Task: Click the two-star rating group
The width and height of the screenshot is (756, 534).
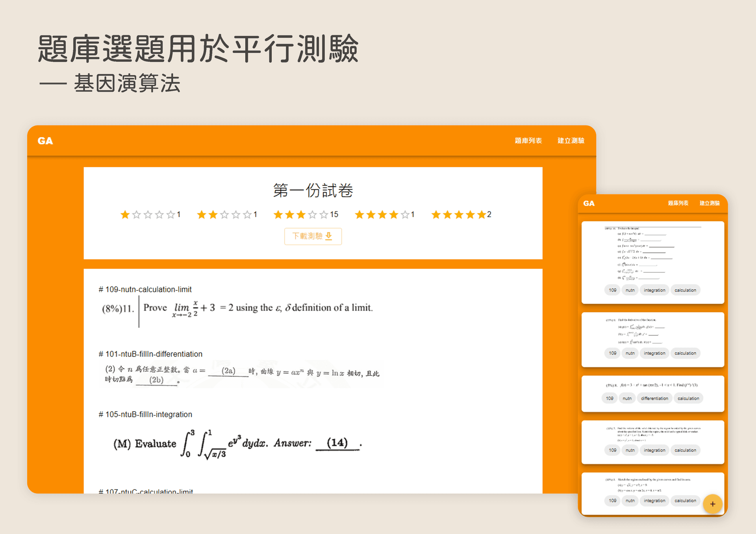Action: (227, 214)
